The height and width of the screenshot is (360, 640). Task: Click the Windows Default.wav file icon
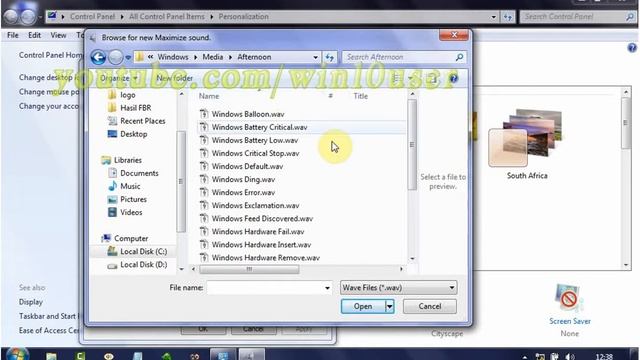(x=204, y=166)
